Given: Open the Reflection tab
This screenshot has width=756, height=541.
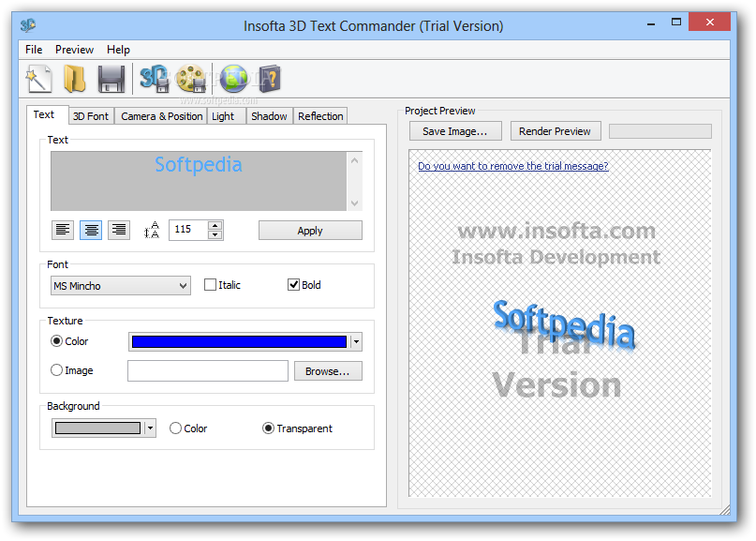Looking at the screenshot, I should [320, 116].
